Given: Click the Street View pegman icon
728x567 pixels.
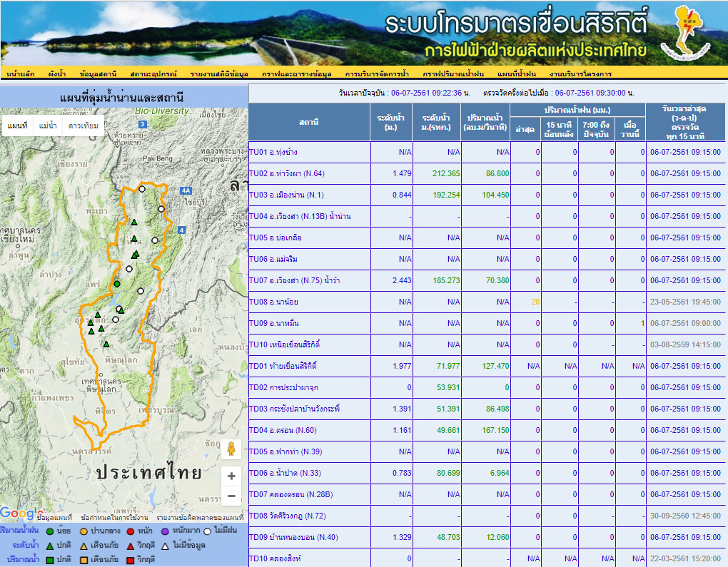Looking at the screenshot, I should pyautogui.click(x=231, y=449).
